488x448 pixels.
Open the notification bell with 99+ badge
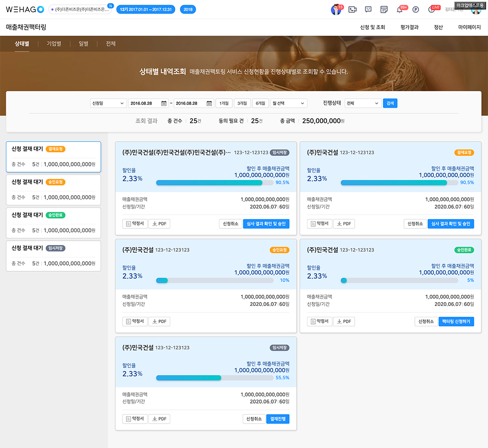(x=400, y=10)
